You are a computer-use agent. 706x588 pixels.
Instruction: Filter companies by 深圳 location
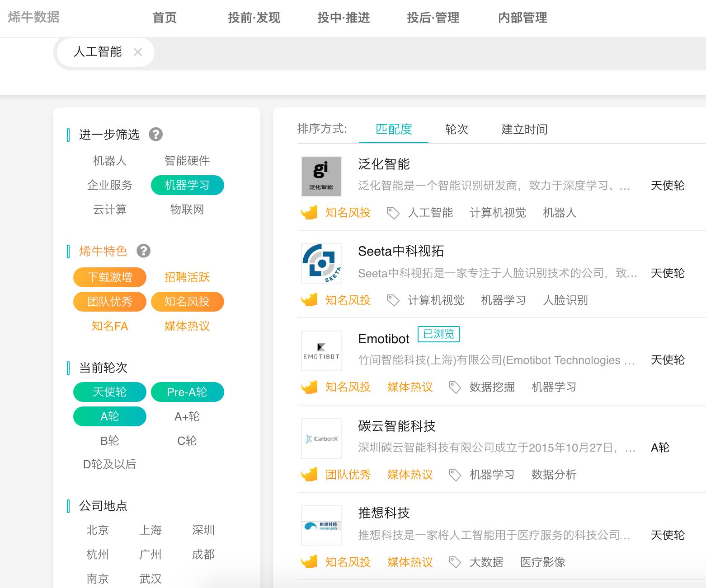pyautogui.click(x=203, y=530)
